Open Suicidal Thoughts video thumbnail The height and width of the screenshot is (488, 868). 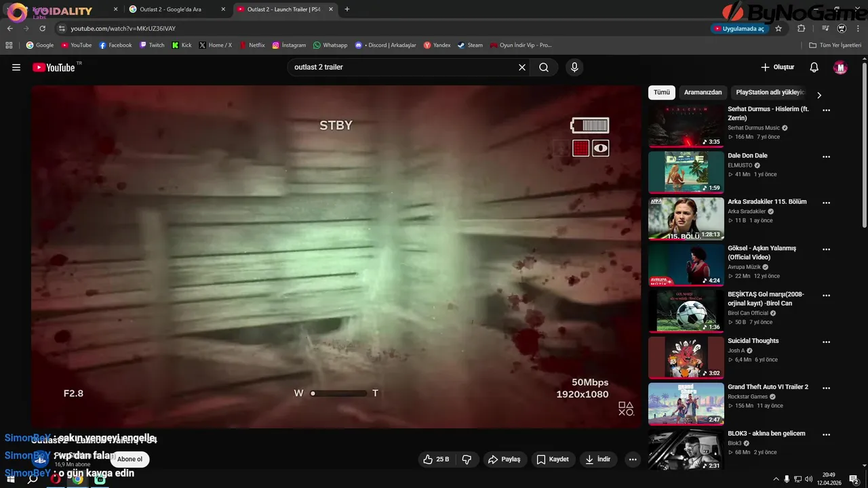[686, 357]
